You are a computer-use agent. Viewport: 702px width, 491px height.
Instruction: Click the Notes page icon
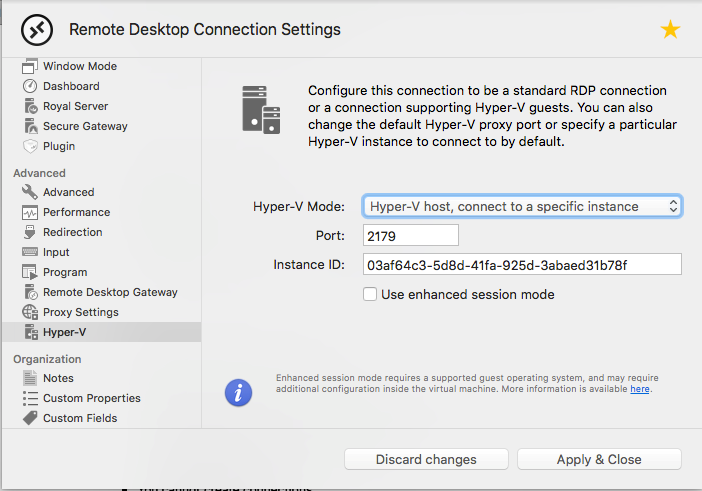(30, 378)
